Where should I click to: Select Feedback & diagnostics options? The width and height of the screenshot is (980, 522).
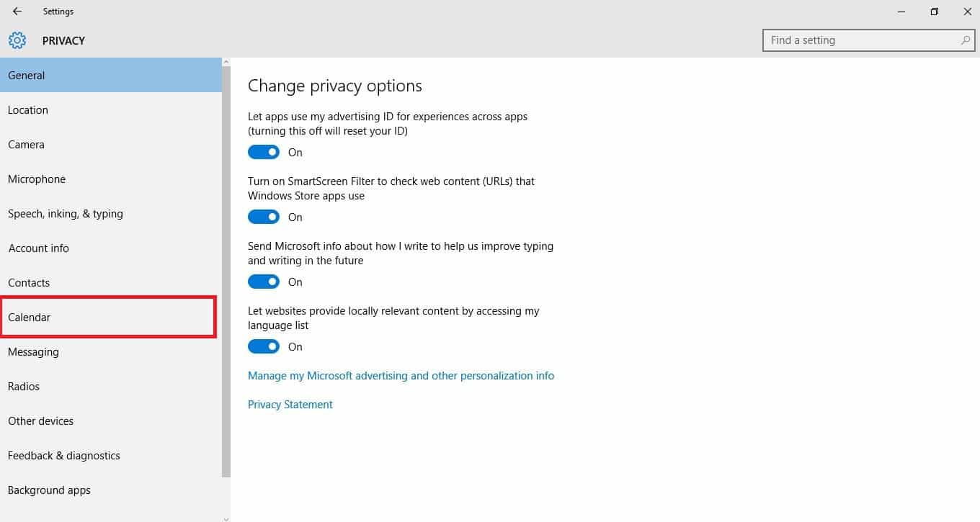pyautogui.click(x=64, y=455)
